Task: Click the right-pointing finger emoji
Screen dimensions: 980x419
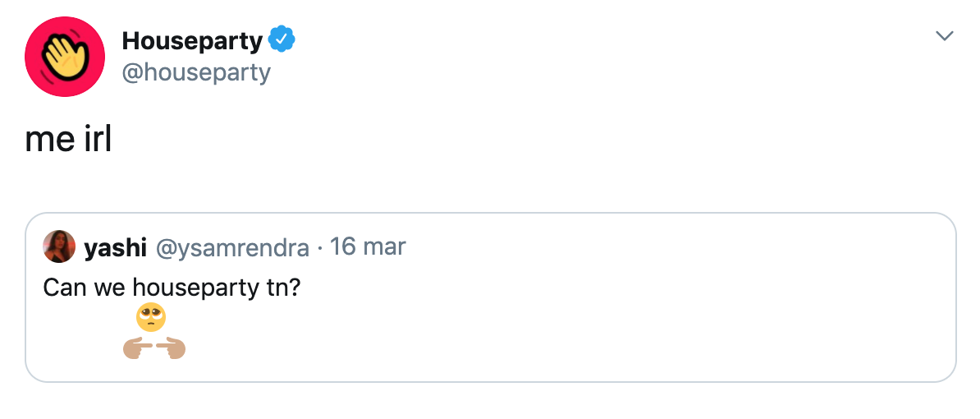Action: pos(136,349)
